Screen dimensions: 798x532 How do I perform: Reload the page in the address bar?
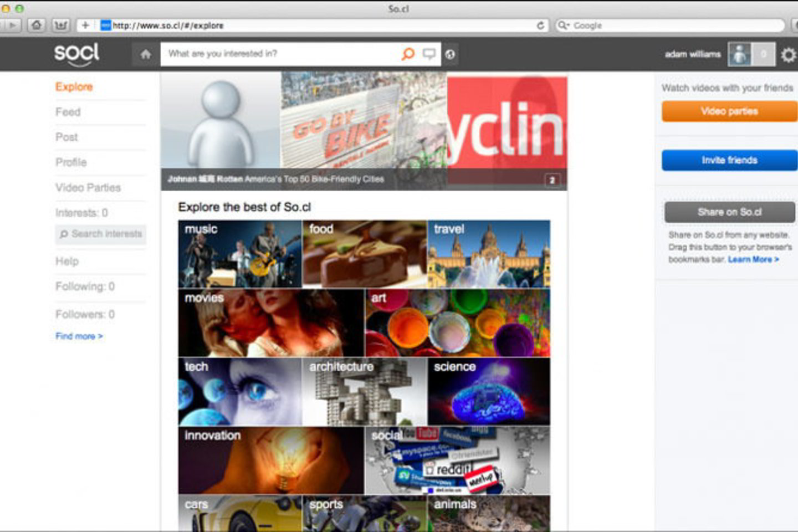coord(540,25)
